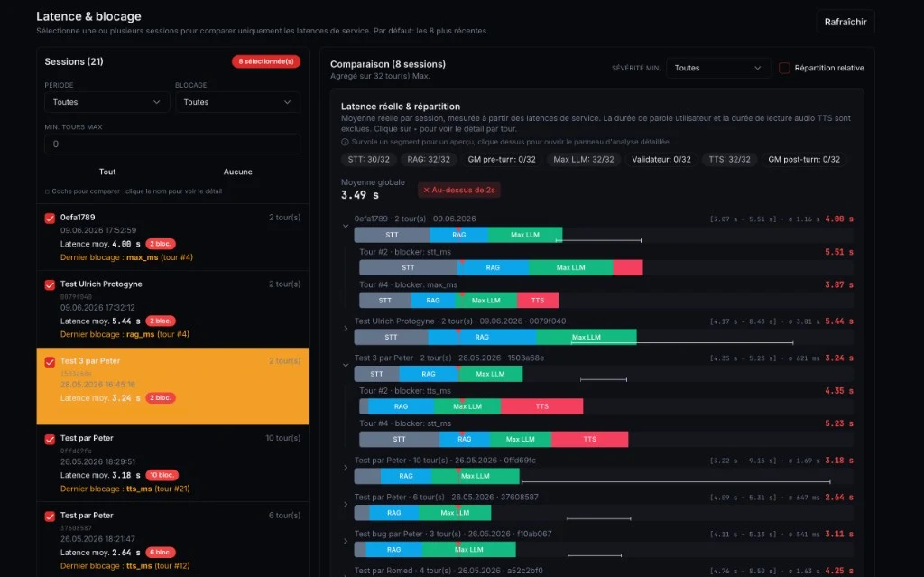Uncheck Test 3 par Peter checkbox

pyautogui.click(x=51, y=362)
